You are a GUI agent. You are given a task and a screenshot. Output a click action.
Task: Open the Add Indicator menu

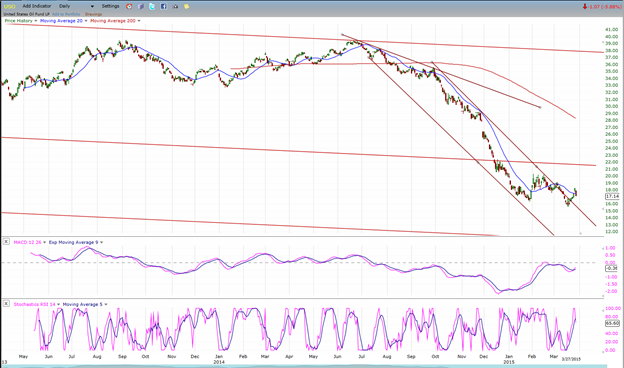coord(37,6)
